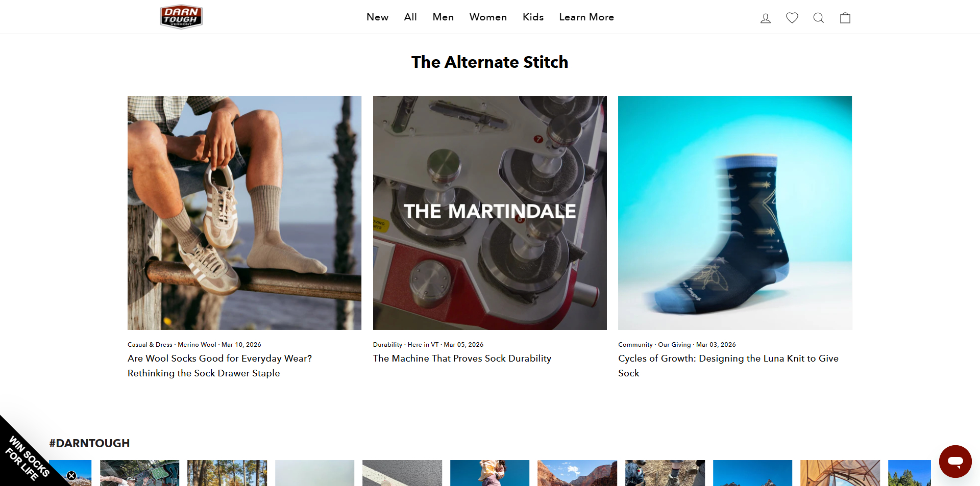
Task: Open the search magnifier icon
Action: [819, 18]
